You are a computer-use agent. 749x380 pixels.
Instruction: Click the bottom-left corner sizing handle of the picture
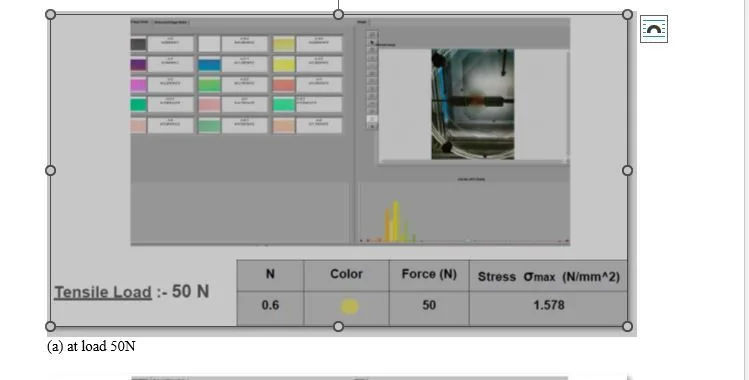point(50,327)
